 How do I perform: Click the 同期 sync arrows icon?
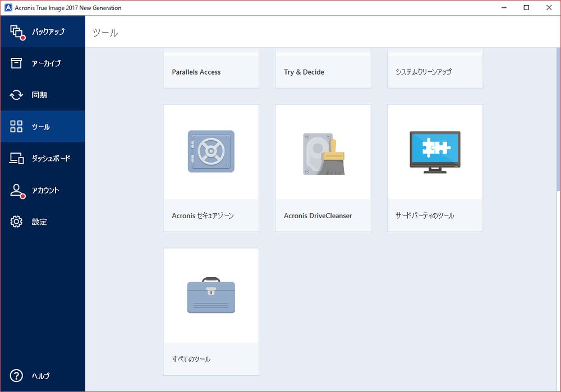pos(17,95)
